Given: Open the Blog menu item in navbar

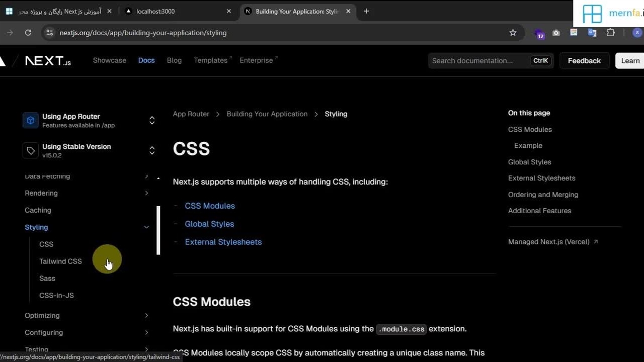Looking at the screenshot, I should click(174, 60).
